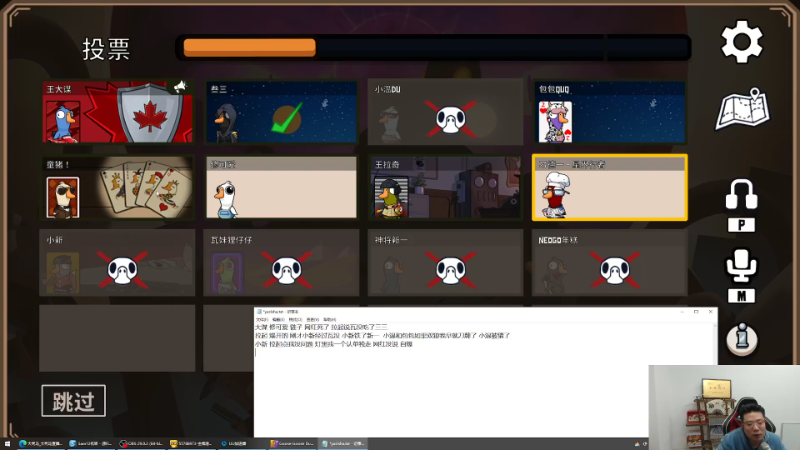Screen dimensions: 800x450
Task: Select the hooded player card with green checkmark
Action: click(x=281, y=112)
